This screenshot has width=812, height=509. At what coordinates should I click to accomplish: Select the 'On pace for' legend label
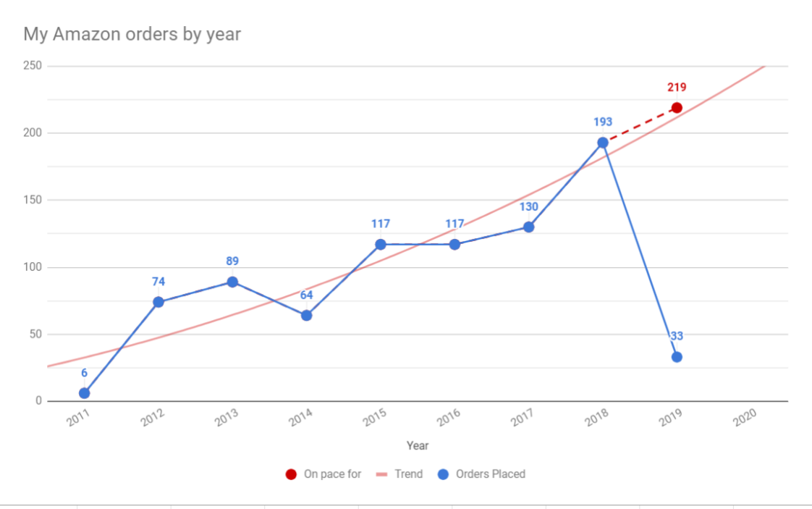coord(332,474)
